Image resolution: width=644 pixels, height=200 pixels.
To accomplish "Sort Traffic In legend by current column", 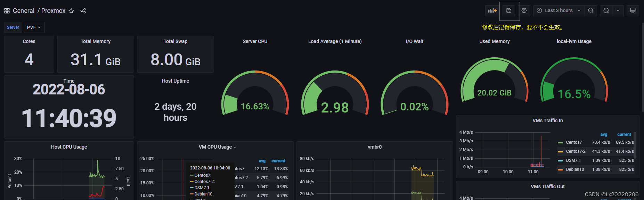I will coord(624,135).
